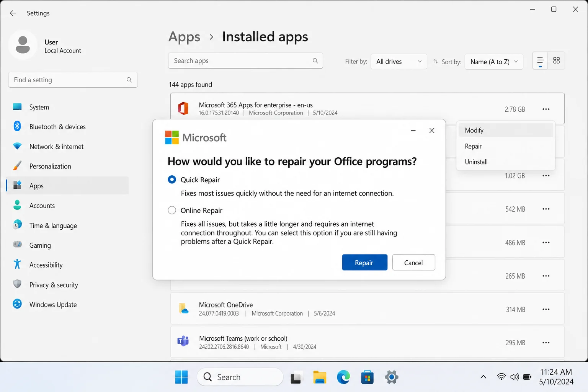Open Bluetooth & devices settings
This screenshot has width=588, height=392.
67,127
